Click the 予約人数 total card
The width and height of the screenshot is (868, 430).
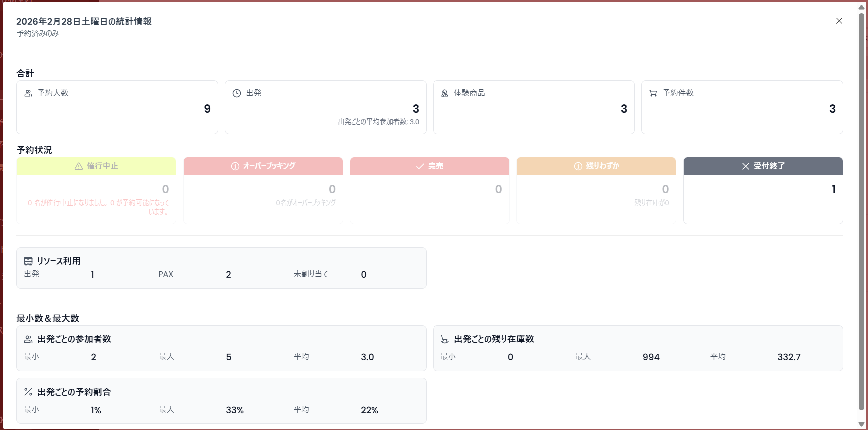click(x=117, y=107)
